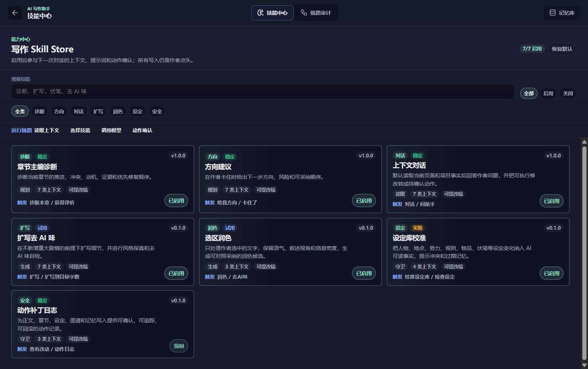Open the 记忆库 button

(x=562, y=13)
